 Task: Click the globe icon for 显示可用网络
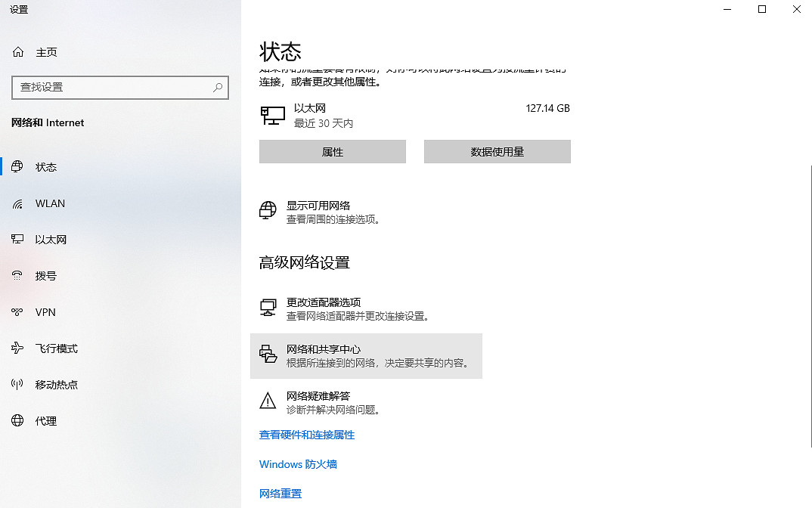pos(268,212)
